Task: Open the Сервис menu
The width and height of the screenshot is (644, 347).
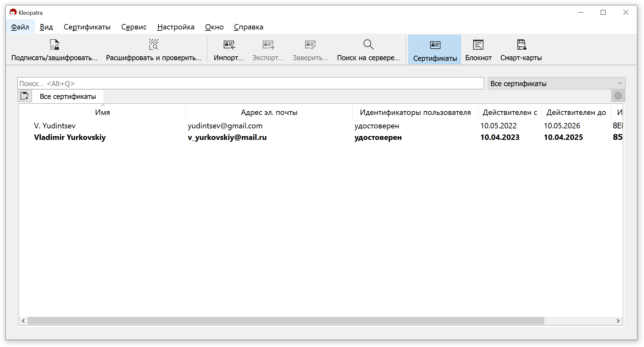Action: click(134, 27)
